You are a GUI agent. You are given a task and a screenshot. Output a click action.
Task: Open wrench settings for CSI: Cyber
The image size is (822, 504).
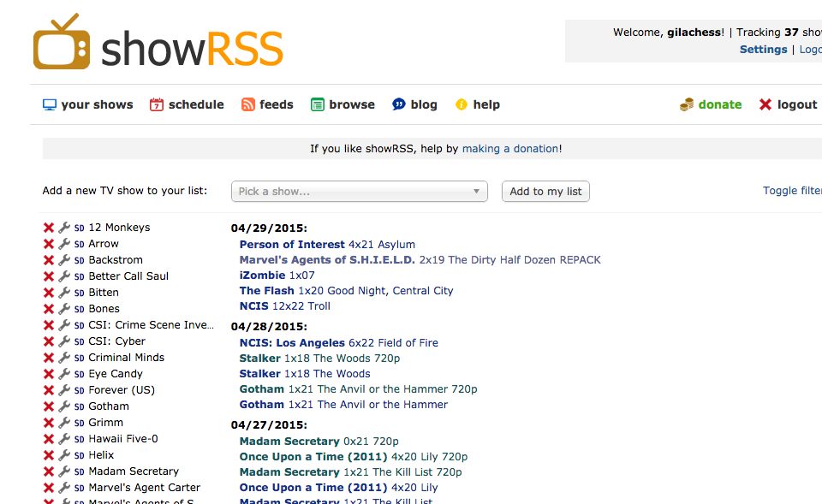64,341
